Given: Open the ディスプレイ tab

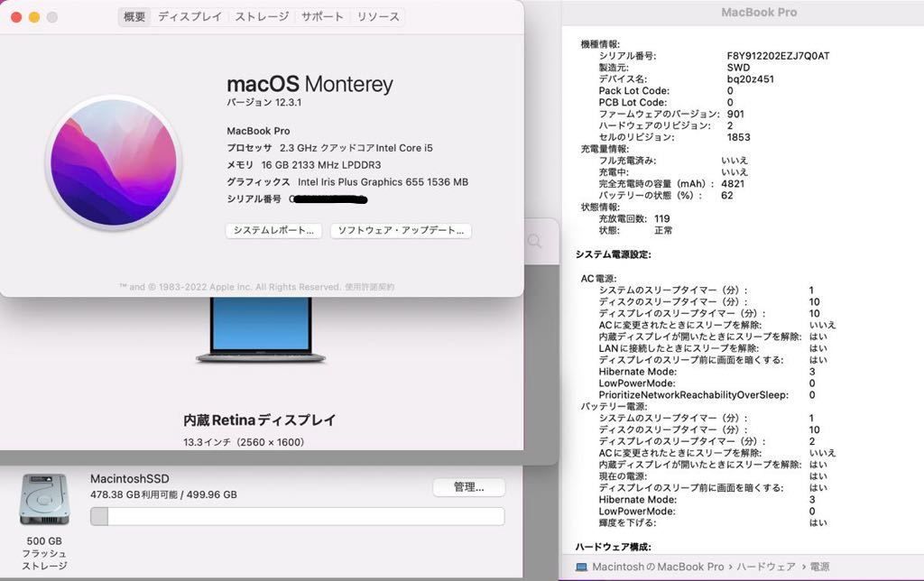Looking at the screenshot, I should tap(189, 17).
